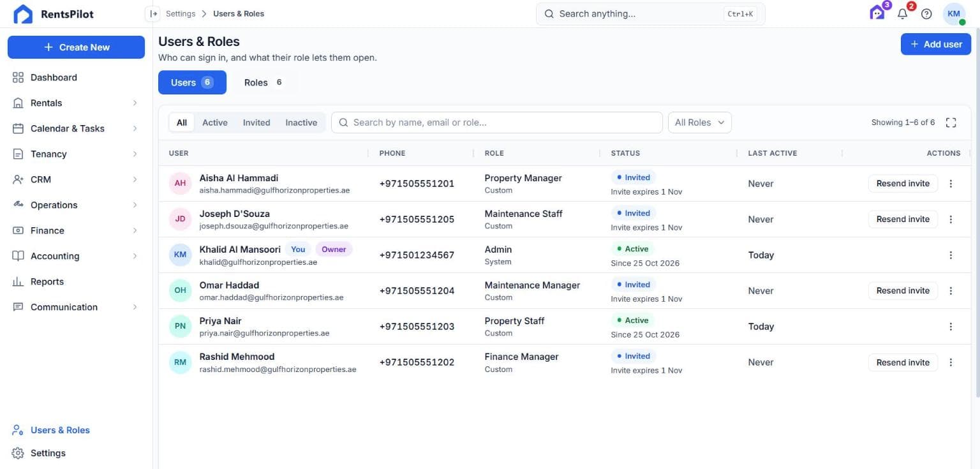Collapse sidebar using the panel toggle icon
Screen dimensions: 980x469
point(153,13)
